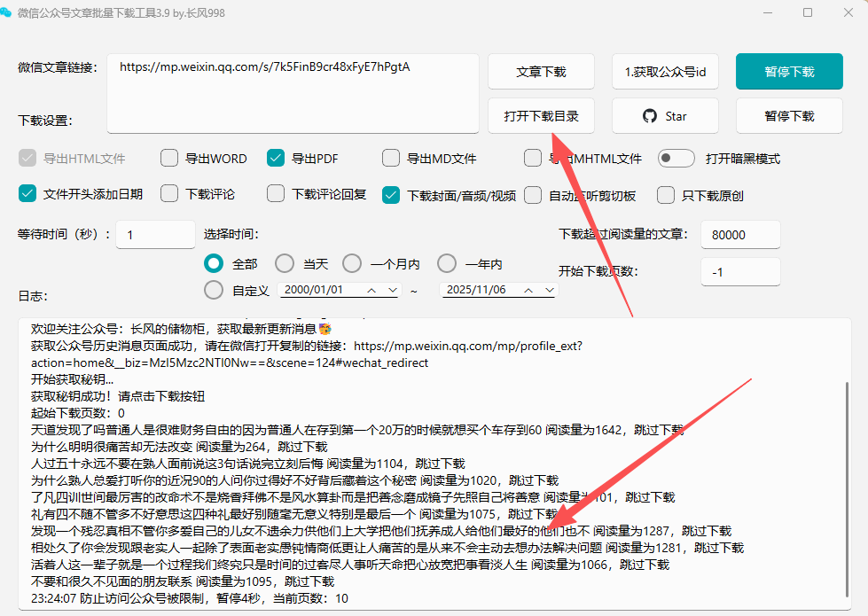Decrease start date with down arrow
The height and width of the screenshot is (616, 868).
pos(393,290)
